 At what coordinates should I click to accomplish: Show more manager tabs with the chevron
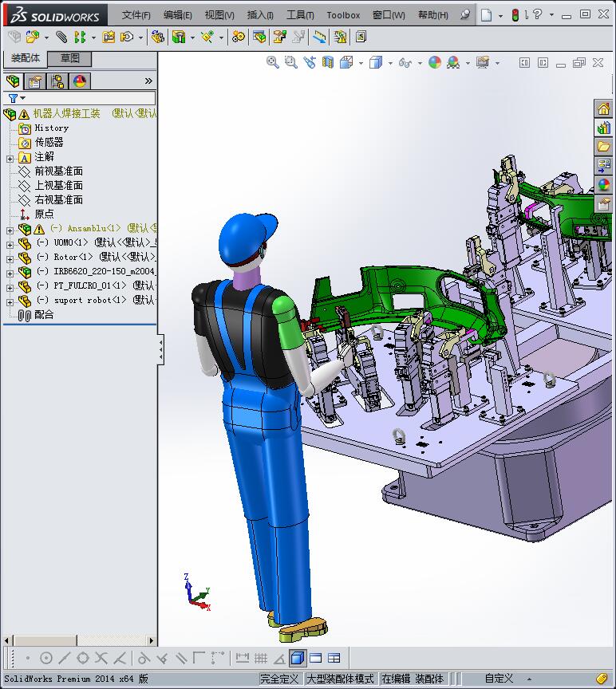click(x=148, y=81)
